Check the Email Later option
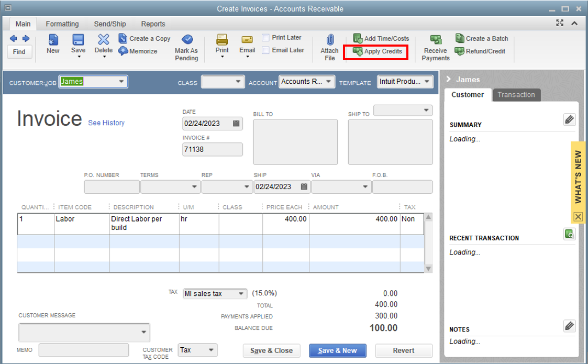The image size is (588, 364). [x=267, y=50]
